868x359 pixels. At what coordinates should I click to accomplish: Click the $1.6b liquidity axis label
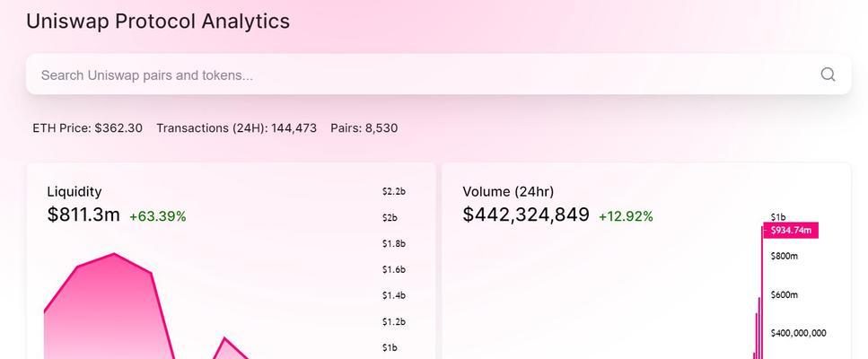[393, 269]
